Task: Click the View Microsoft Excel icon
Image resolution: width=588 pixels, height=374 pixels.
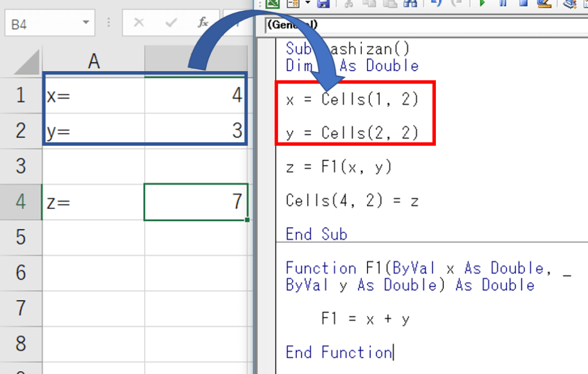Action: 273,3
